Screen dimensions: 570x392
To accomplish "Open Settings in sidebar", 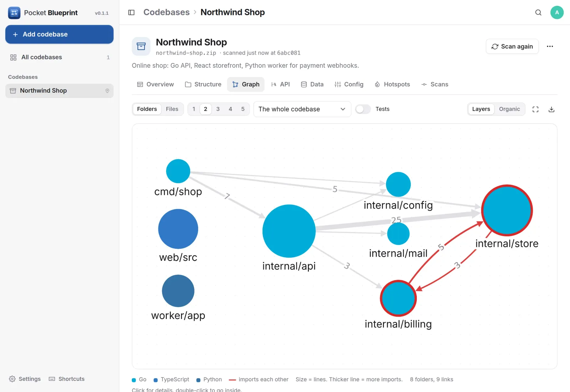I will pyautogui.click(x=25, y=379).
